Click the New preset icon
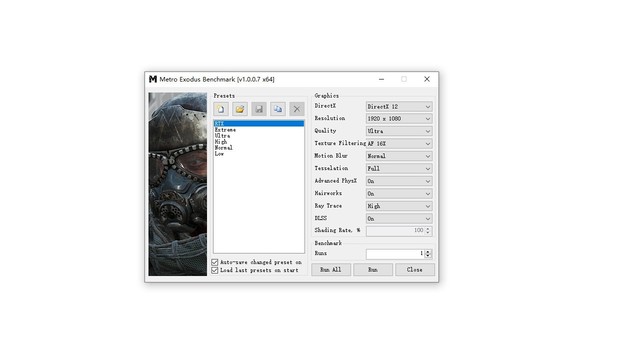Image resolution: width=640 pixels, height=360 pixels. coord(221,109)
